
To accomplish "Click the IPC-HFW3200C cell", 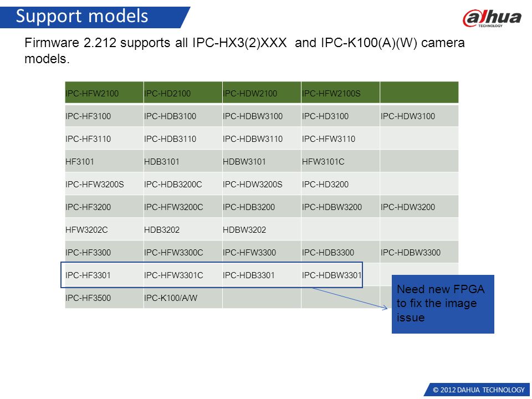I will 183,207.
